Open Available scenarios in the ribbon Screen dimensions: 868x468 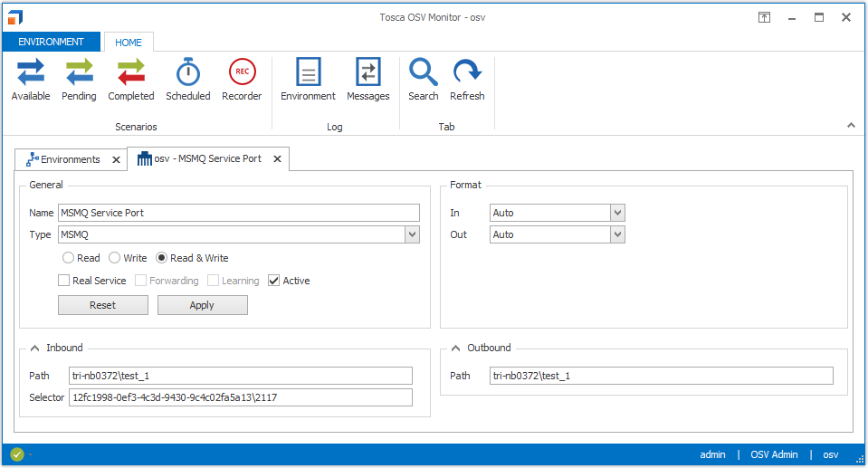(x=31, y=80)
